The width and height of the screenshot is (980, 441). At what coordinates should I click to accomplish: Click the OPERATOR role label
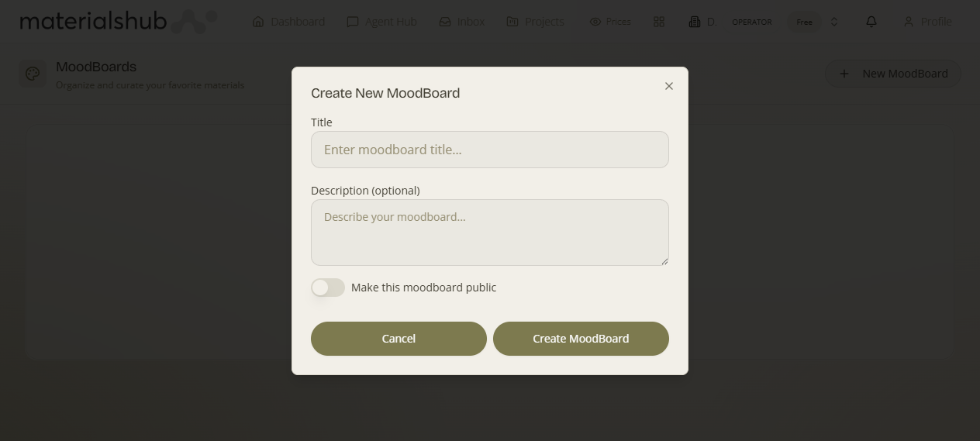[752, 22]
